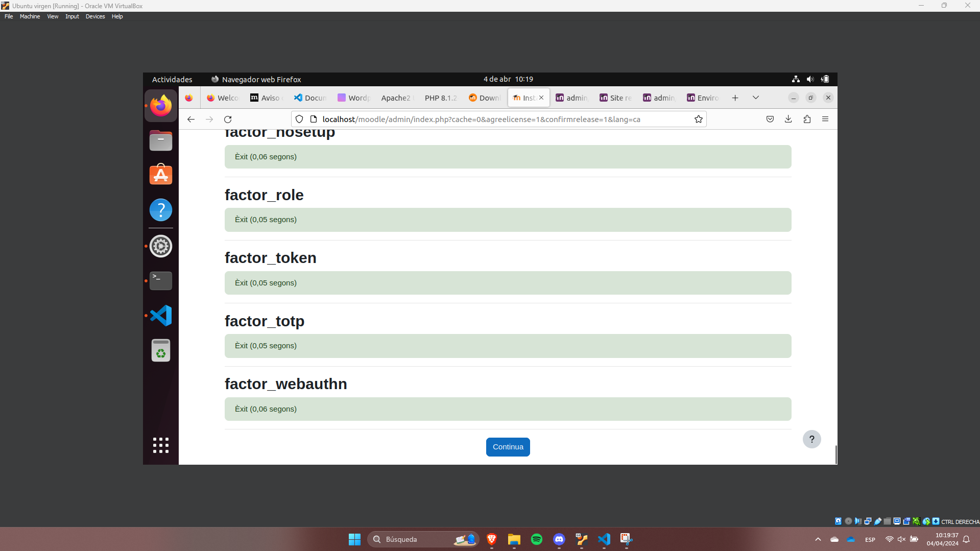Bookmark the current page with the star
The height and width of the screenshot is (551, 980).
[698, 119]
